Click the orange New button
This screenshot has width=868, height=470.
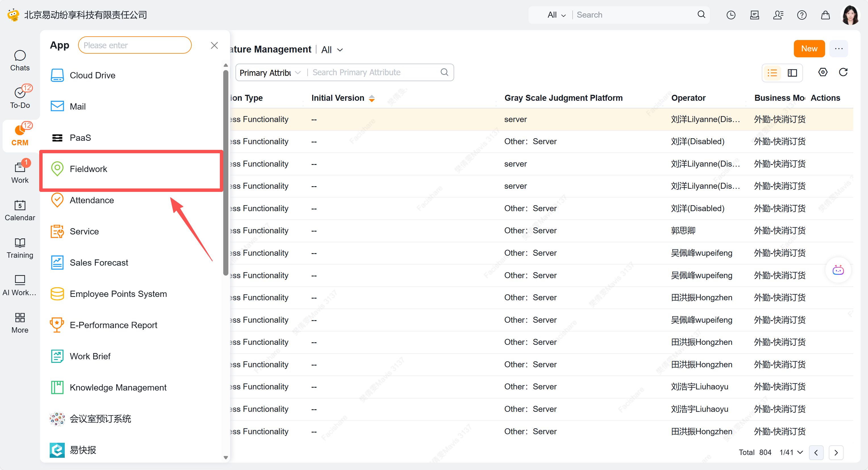(809, 49)
